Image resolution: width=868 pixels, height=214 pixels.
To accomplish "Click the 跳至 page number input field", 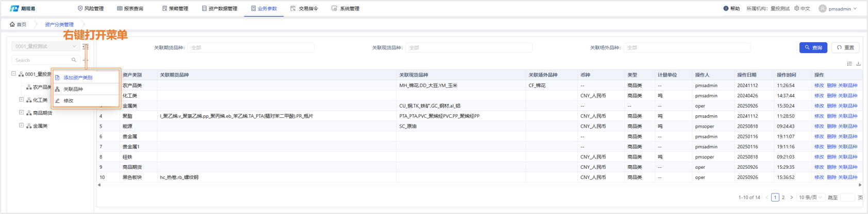I will (847, 198).
